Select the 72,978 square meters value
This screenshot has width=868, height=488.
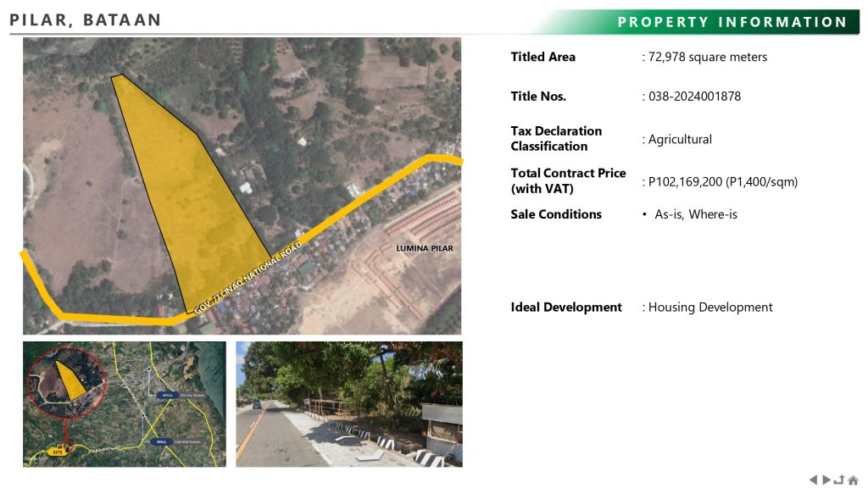click(707, 57)
